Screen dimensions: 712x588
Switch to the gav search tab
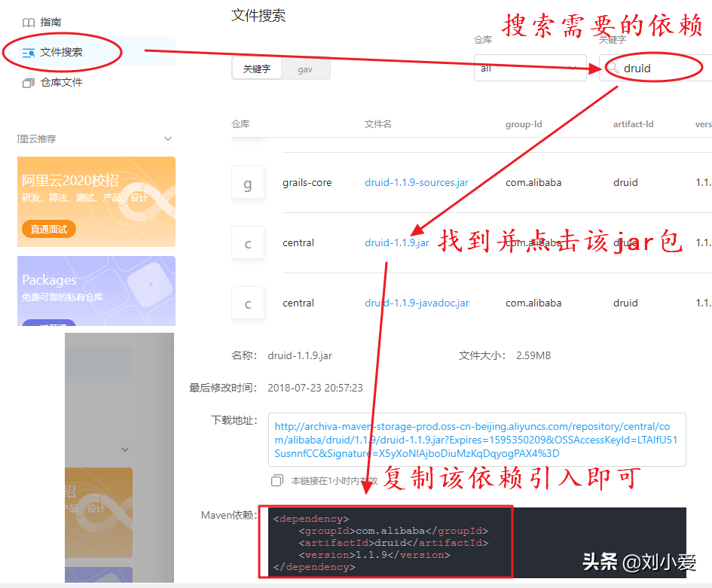(x=306, y=68)
